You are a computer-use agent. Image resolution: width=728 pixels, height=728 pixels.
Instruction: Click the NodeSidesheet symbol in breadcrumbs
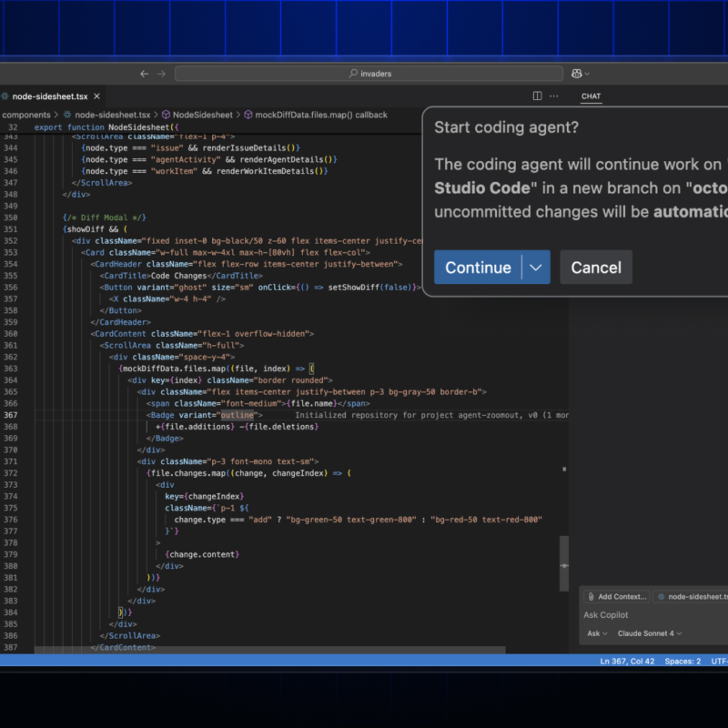(x=203, y=115)
